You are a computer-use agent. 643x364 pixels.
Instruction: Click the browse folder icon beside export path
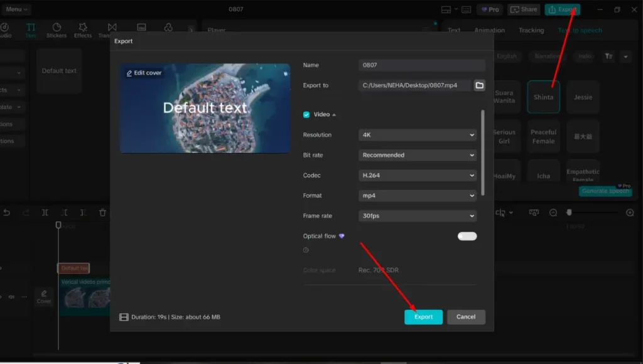click(479, 85)
